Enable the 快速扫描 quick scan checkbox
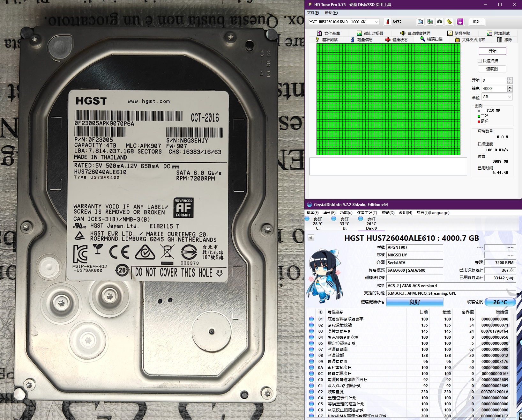Viewport: 522px width, 420px height. click(480, 61)
